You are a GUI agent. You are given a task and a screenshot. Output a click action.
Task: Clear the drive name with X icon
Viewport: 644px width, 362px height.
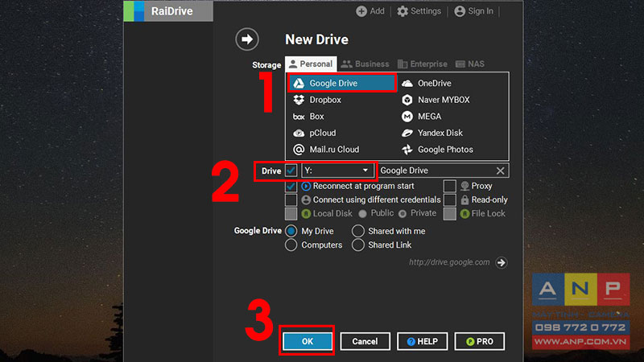point(500,171)
